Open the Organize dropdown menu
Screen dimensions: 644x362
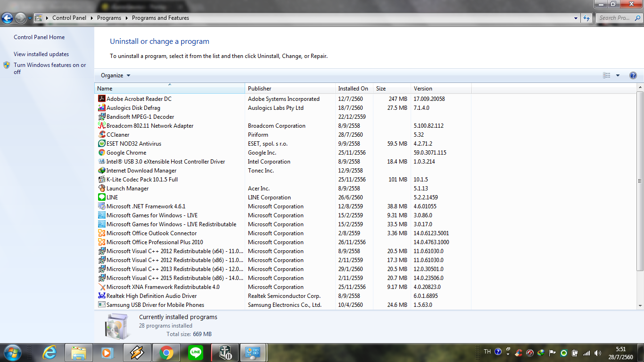pyautogui.click(x=115, y=75)
